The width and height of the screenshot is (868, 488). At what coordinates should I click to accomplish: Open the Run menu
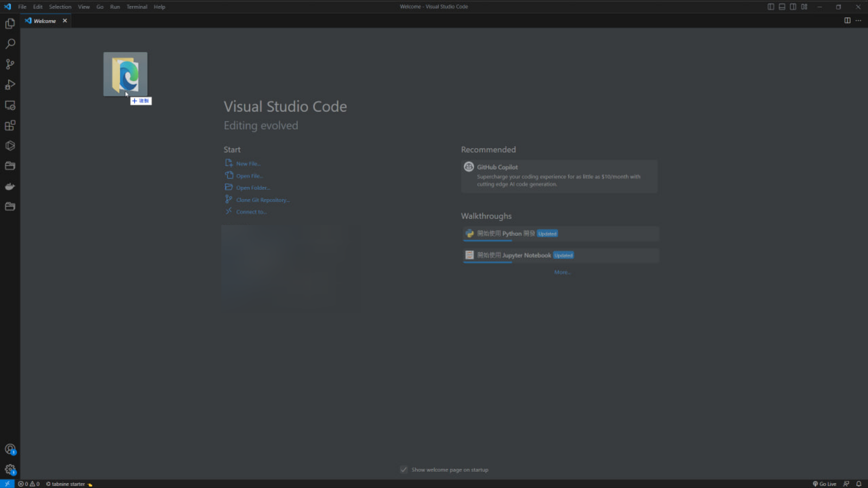115,7
